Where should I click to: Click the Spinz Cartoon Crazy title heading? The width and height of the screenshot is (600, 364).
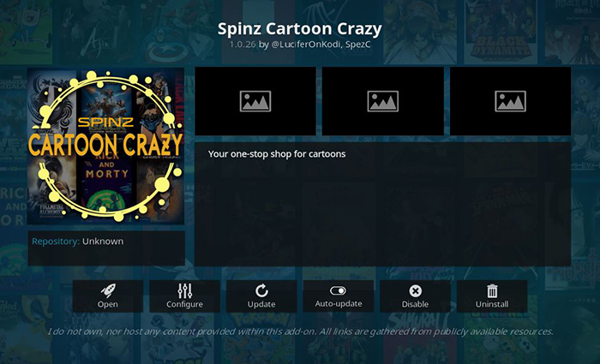300,29
